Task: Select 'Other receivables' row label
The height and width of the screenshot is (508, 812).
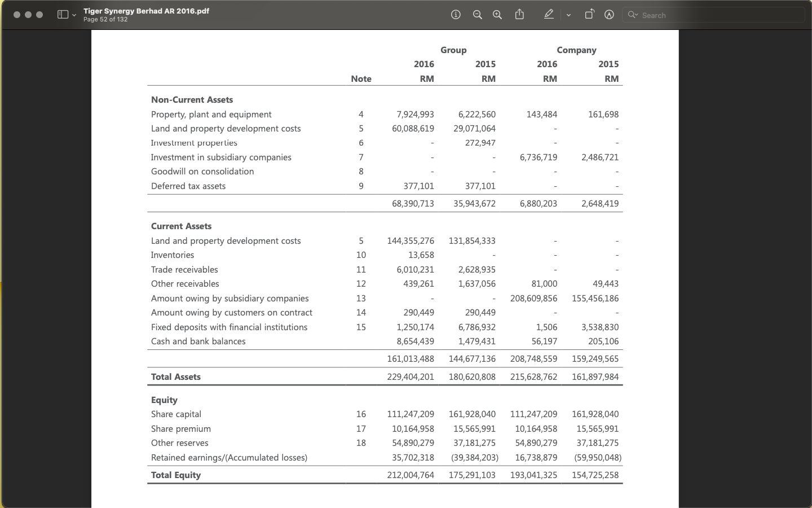Action: tap(185, 284)
